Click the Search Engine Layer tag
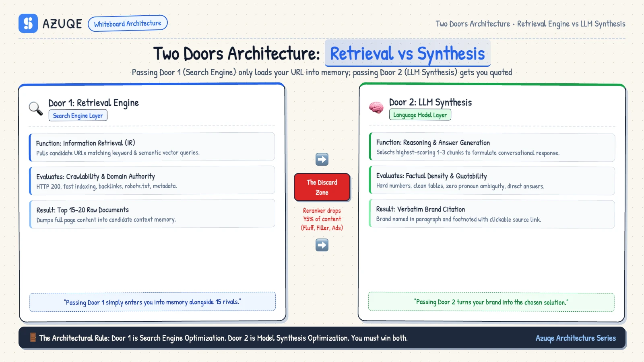 (x=78, y=115)
